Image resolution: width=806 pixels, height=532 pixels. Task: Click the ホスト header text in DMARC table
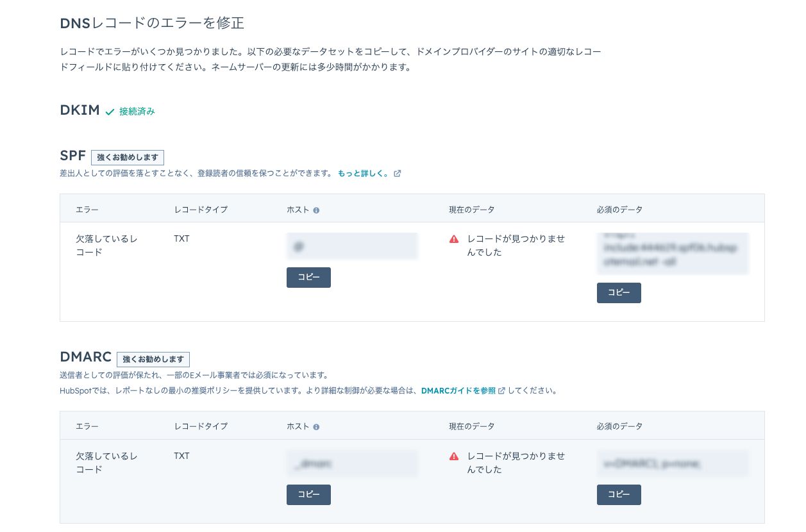298,426
